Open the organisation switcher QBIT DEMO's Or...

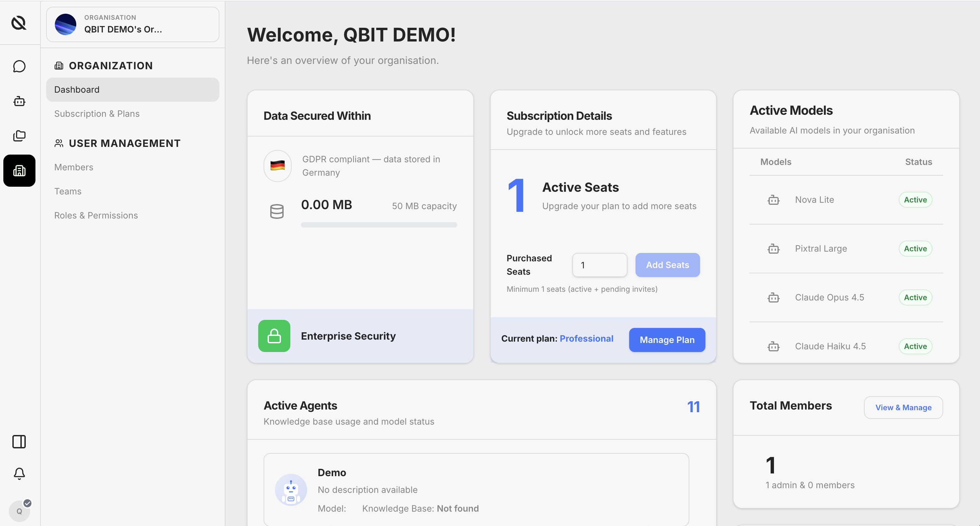tap(132, 24)
